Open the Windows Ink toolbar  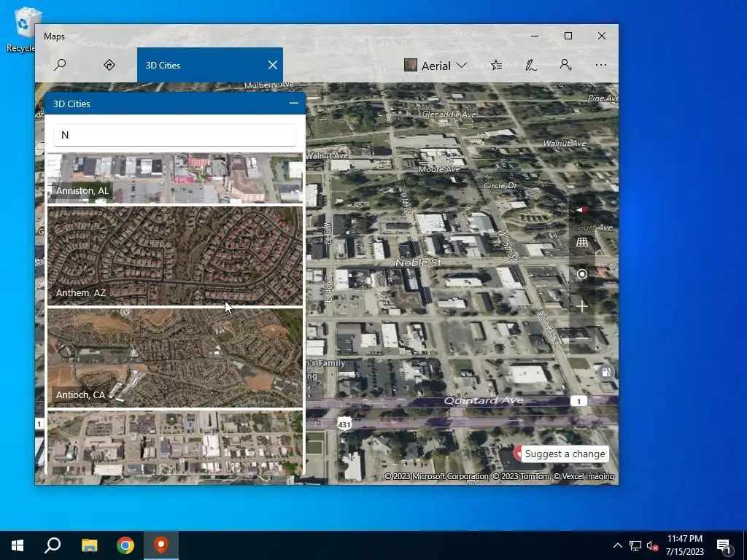pyautogui.click(x=531, y=65)
